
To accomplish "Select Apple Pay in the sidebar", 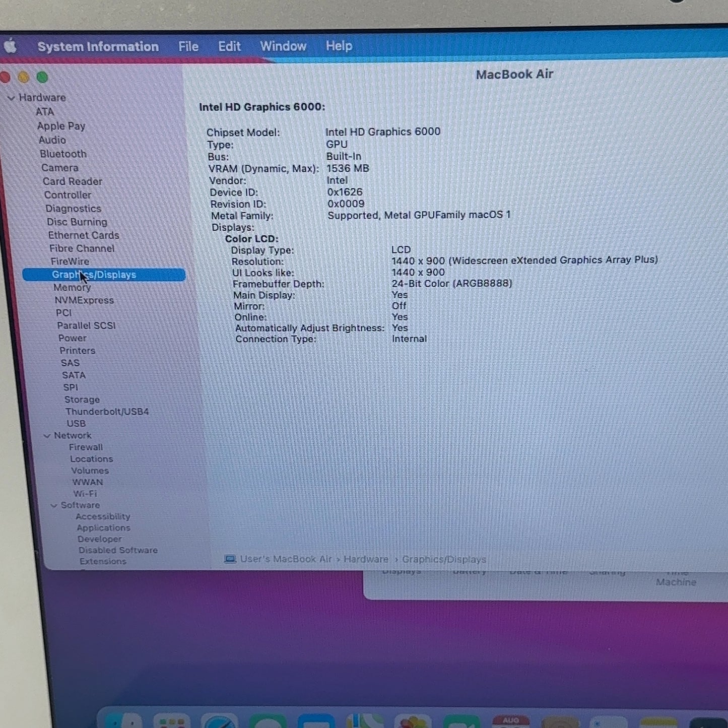I will click(x=61, y=126).
